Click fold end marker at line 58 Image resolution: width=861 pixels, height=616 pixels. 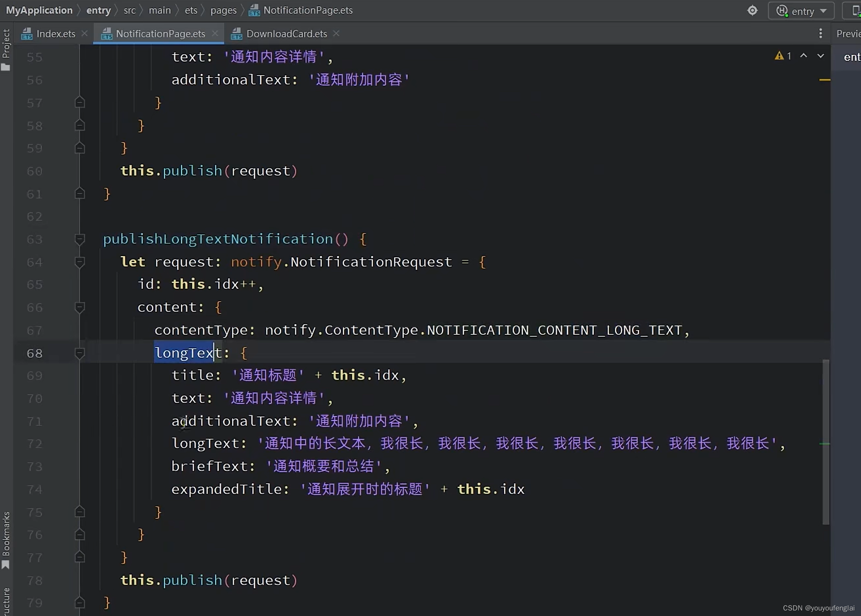point(79,125)
